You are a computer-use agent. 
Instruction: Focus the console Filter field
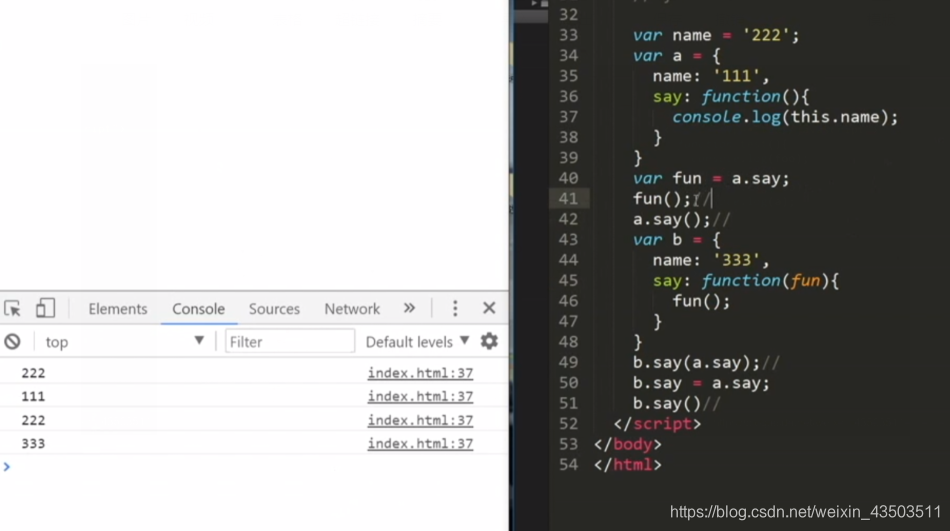click(290, 341)
